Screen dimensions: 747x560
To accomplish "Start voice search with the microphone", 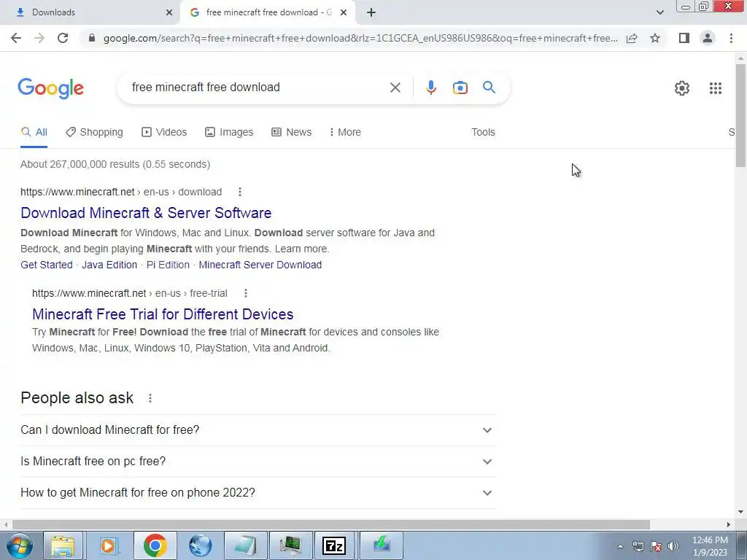I will point(431,87).
